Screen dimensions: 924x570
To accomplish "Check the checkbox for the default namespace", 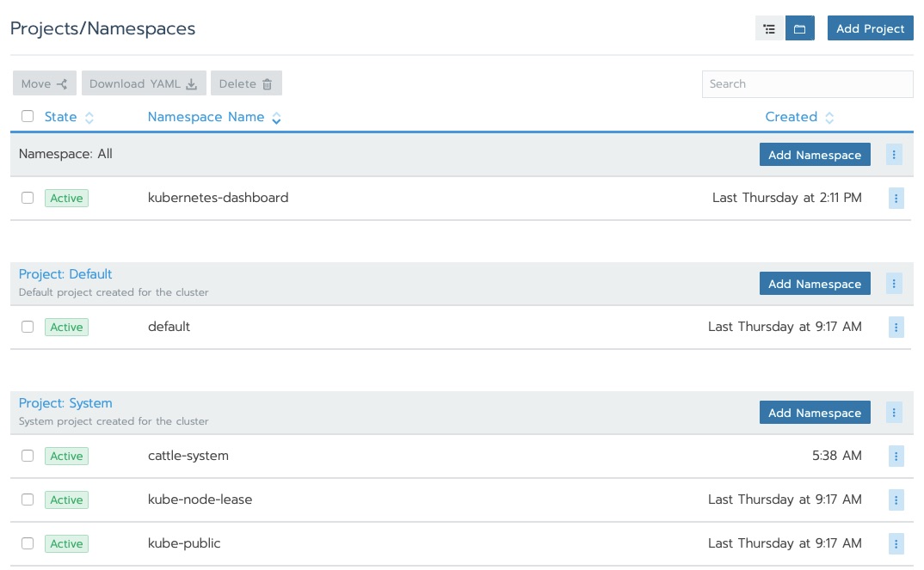I will click(28, 327).
